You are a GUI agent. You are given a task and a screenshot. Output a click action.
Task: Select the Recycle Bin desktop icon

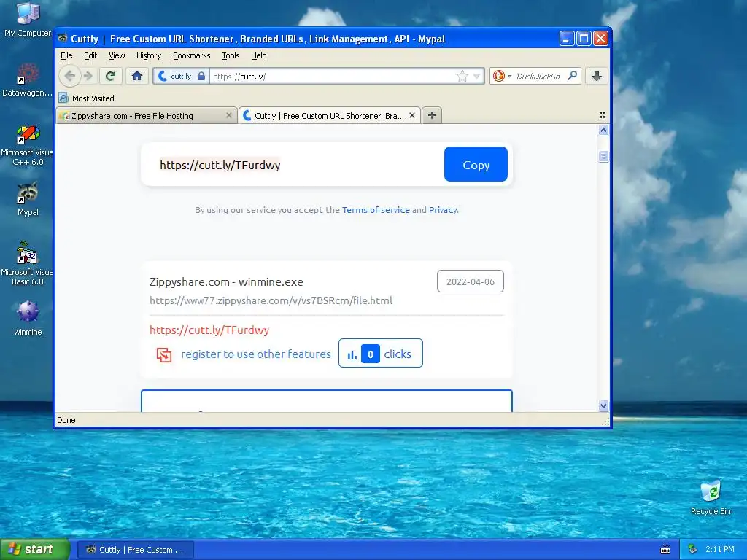point(711,497)
